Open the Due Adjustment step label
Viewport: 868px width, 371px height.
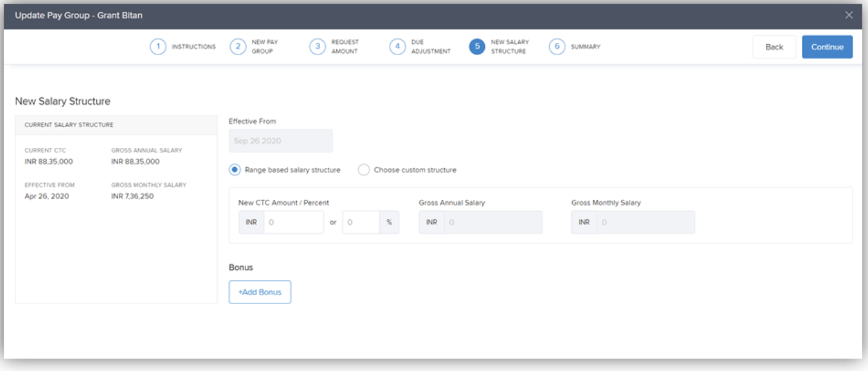point(430,47)
